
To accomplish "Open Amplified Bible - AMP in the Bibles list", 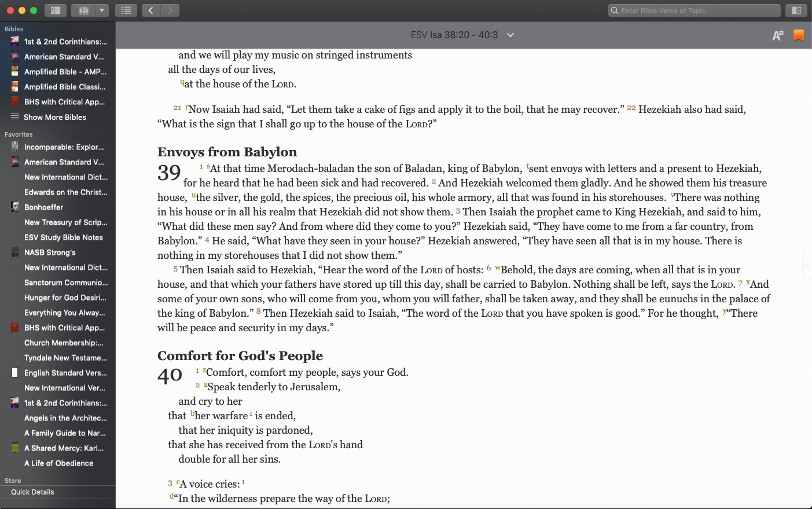I will point(65,72).
